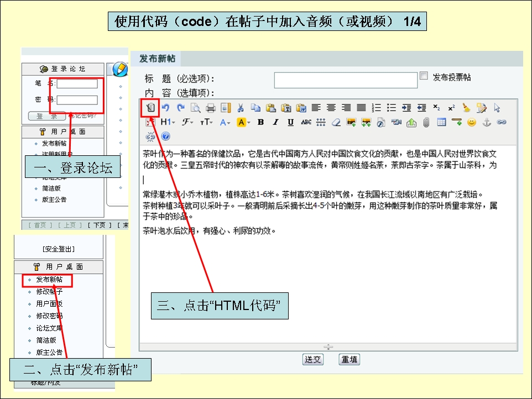The image size is (532, 399).
Task: Open the font size dropdown
Action: point(206,122)
